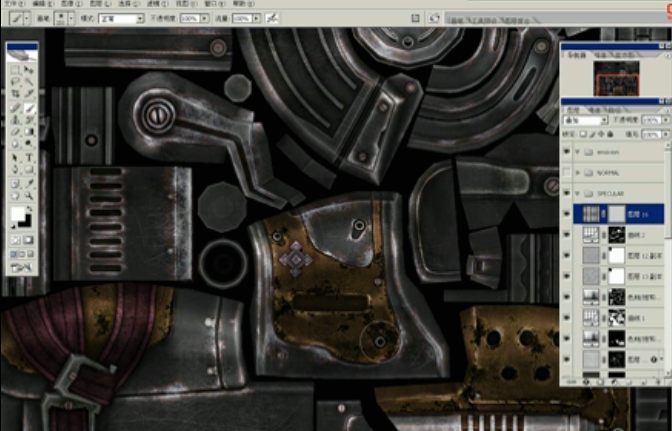Click layer mask thumbnail of highlighted layer
The height and width of the screenshot is (431, 672).
click(x=617, y=214)
